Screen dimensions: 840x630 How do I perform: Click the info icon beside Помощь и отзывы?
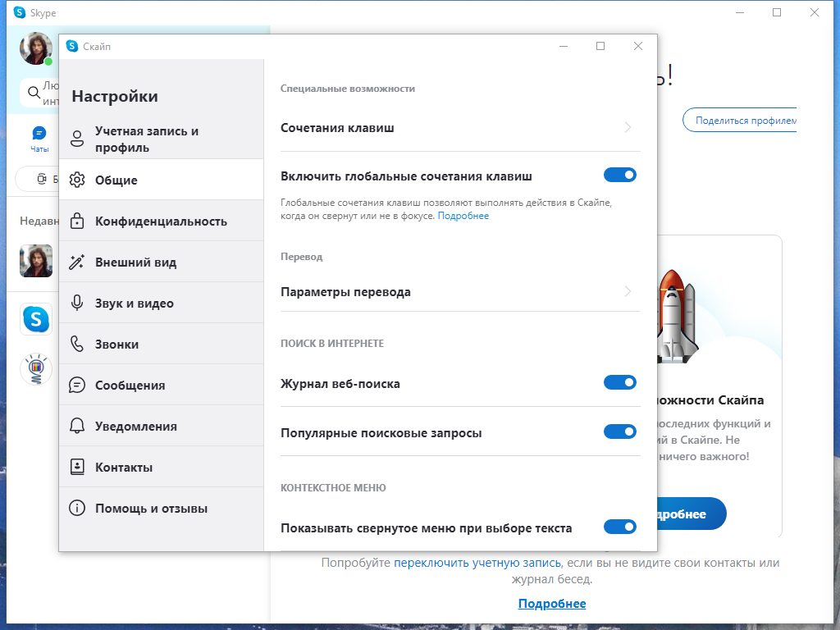[x=77, y=508]
